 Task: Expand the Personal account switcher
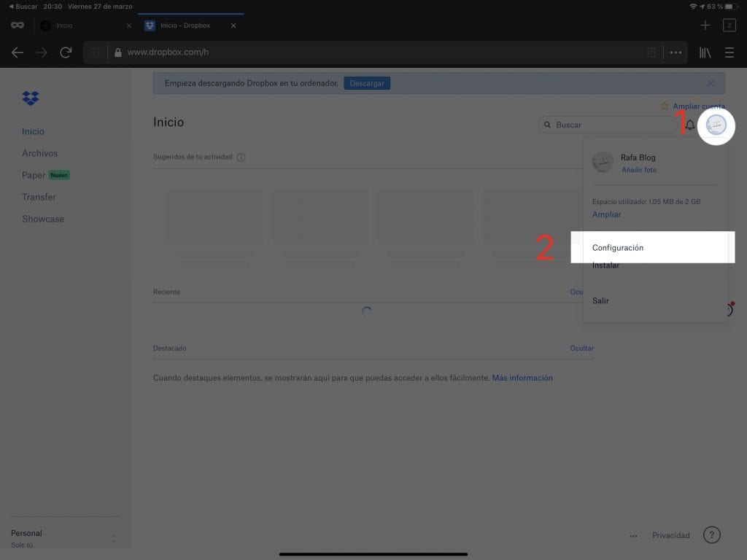(x=113, y=539)
